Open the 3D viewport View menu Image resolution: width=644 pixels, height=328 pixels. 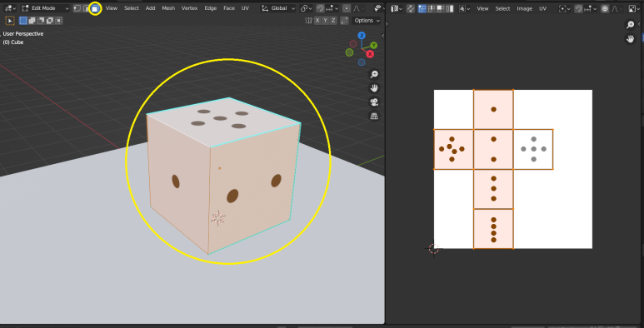point(112,8)
